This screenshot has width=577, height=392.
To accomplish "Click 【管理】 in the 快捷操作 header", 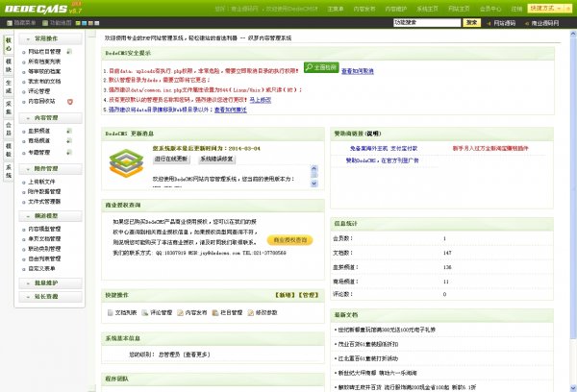I will click(x=309, y=295).
